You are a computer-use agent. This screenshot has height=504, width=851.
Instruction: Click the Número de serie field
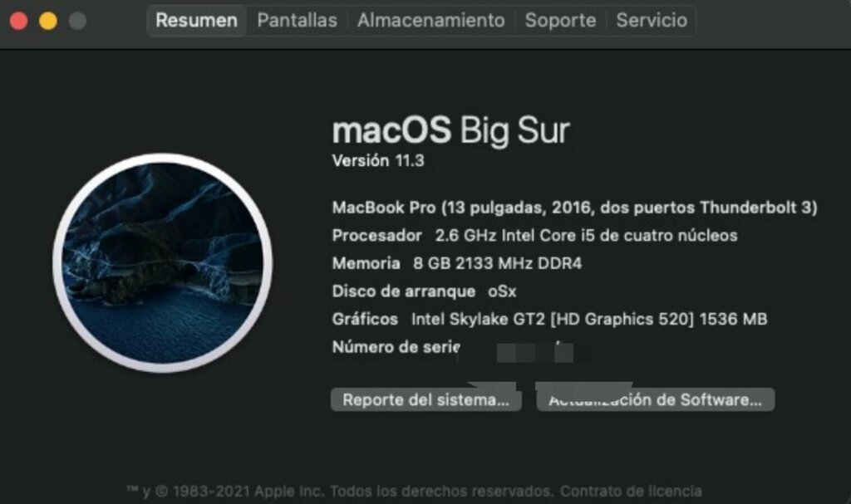(453, 347)
